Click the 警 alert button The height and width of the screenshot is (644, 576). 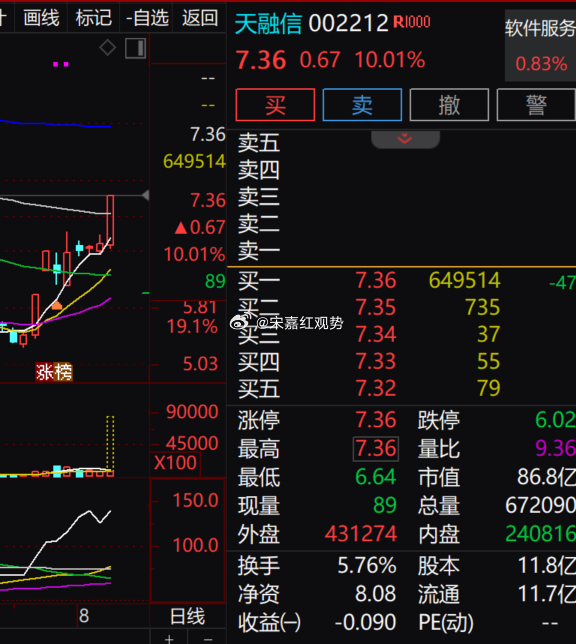tap(536, 105)
